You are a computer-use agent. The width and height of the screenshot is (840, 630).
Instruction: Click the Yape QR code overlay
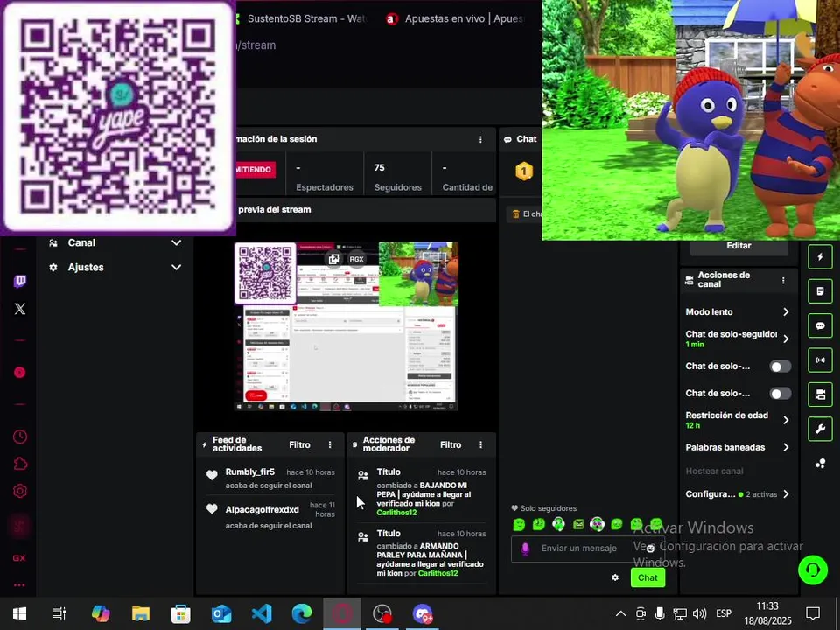tap(118, 117)
